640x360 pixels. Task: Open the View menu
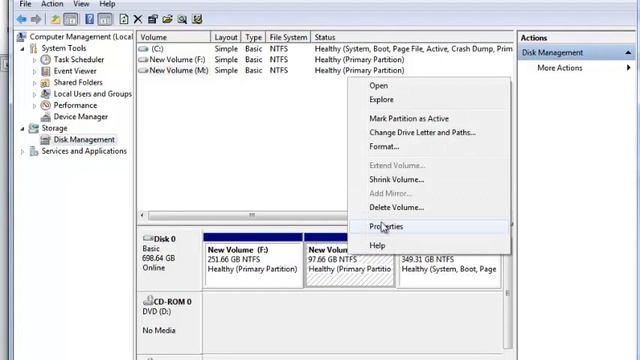pyautogui.click(x=81, y=4)
